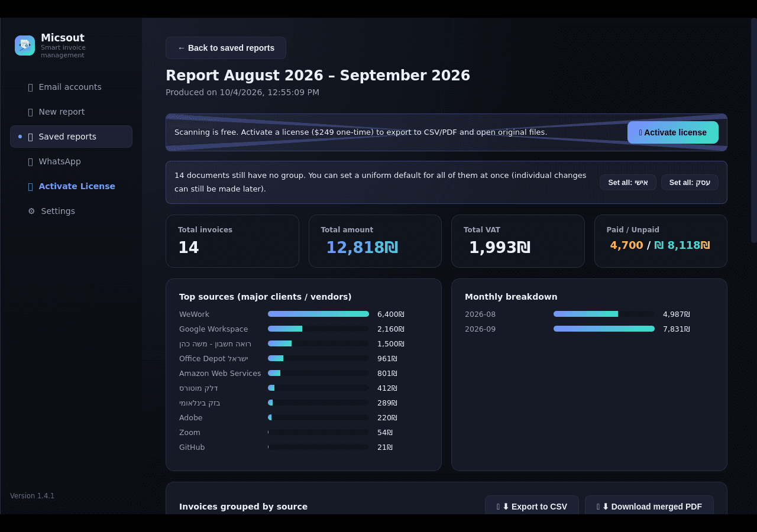The image size is (757, 532).
Task: Open New report page
Action: point(71,112)
